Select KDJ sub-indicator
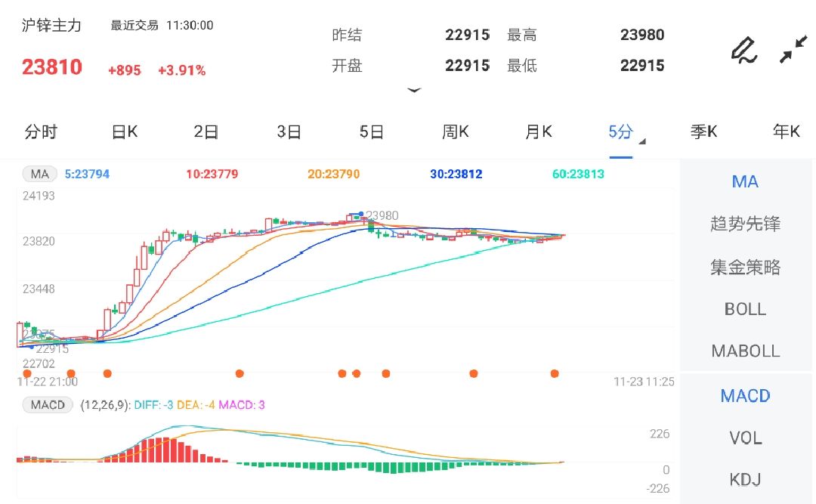The height and width of the screenshot is (504, 816). (745, 480)
